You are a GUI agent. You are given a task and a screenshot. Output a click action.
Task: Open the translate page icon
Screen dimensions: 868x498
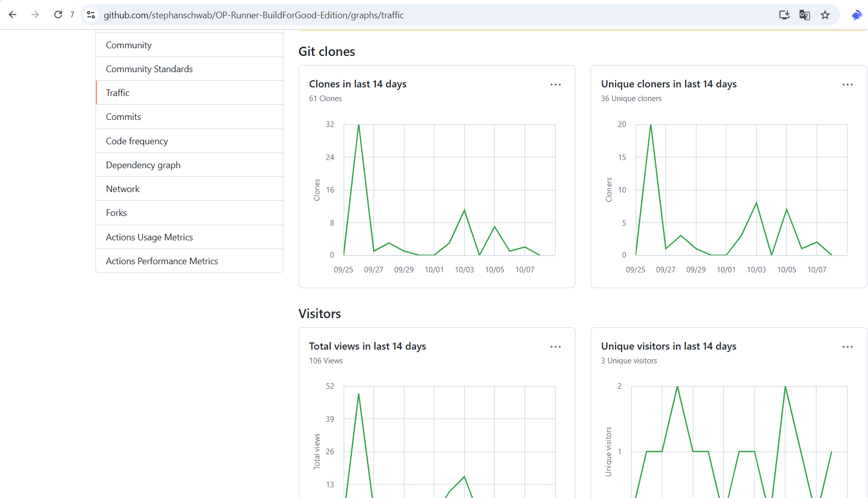(x=805, y=15)
